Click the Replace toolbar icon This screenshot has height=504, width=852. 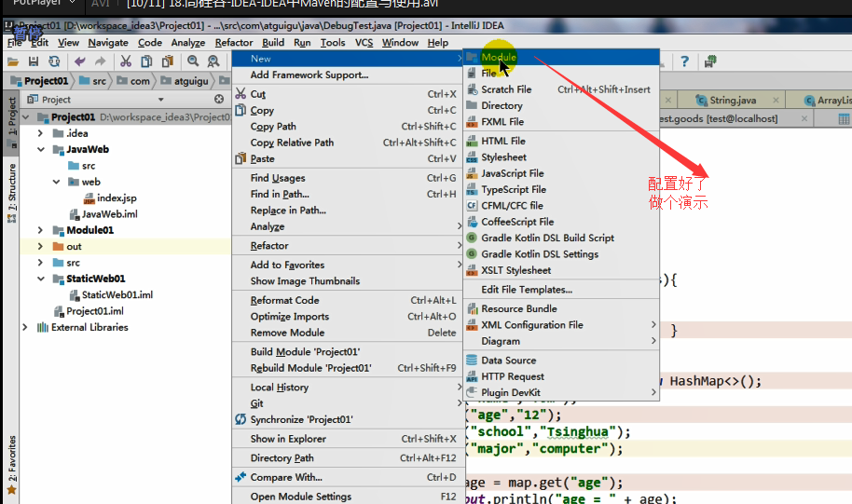pyautogui.click(x=213, y=61)
